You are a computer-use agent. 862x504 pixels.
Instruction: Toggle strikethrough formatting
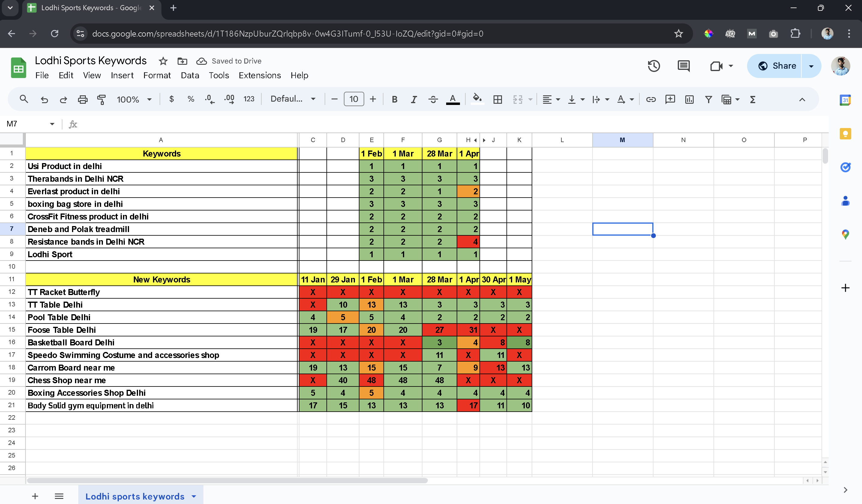433,100
